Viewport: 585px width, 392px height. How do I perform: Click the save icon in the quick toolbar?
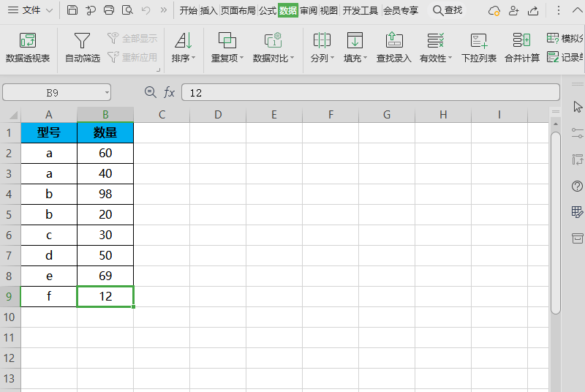[72, 10]
